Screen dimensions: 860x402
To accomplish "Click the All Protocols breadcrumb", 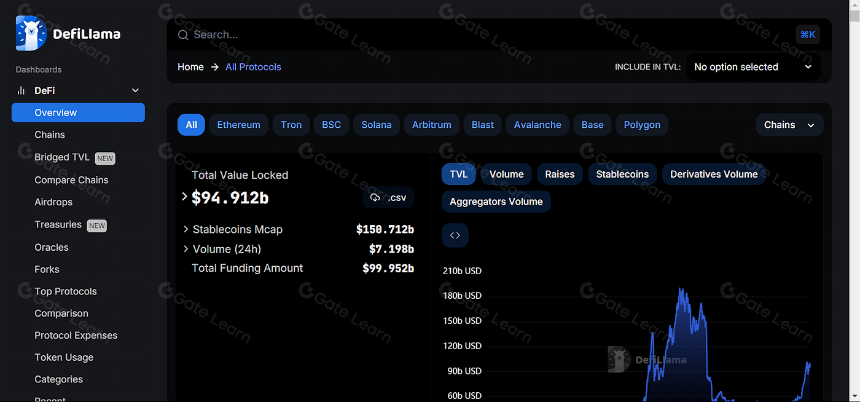I will pos(253,67).
